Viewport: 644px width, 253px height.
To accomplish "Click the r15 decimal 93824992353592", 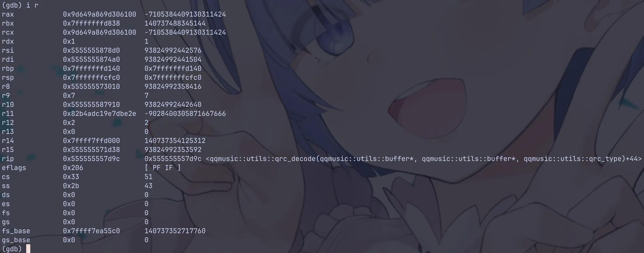I will click(x=173, y=150).
